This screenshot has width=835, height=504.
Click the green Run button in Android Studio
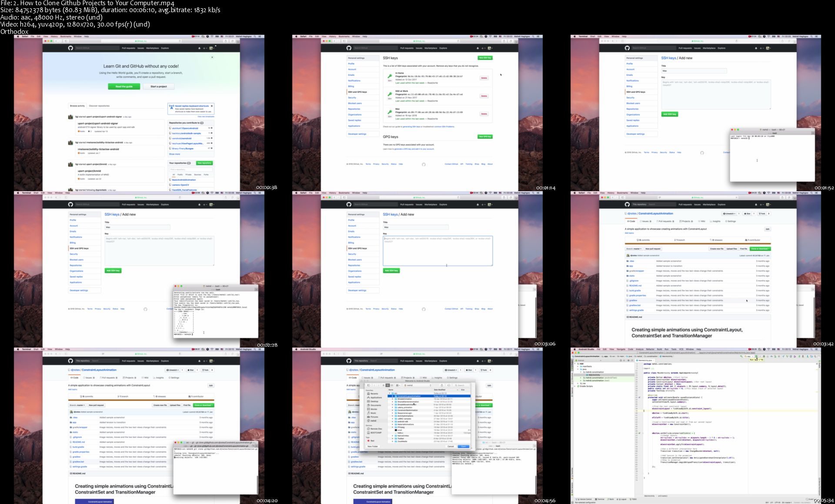point(756,356)
